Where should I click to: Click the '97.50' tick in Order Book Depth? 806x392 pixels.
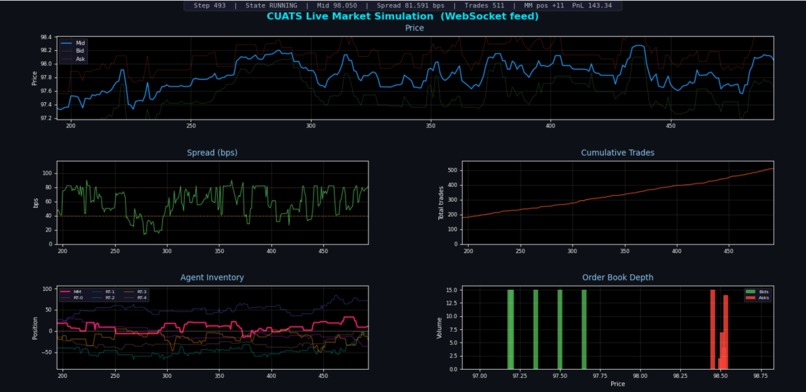pyautogui.click(x=560, y=376)
